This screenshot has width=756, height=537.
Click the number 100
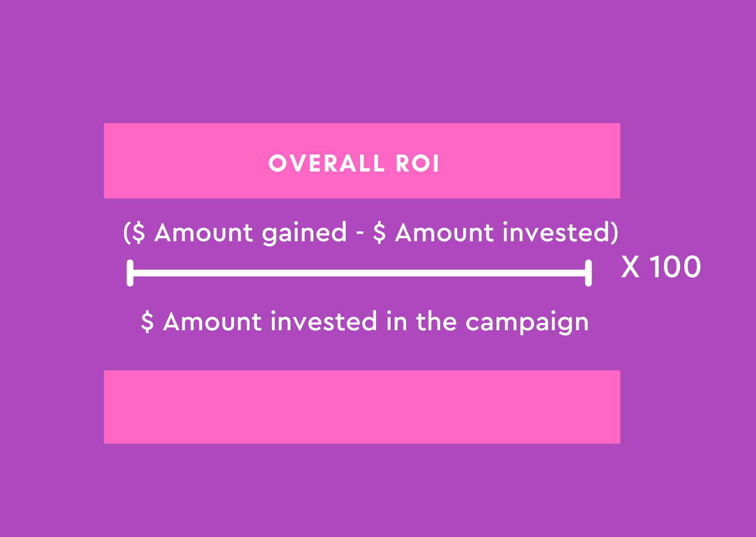coord(675,267)
